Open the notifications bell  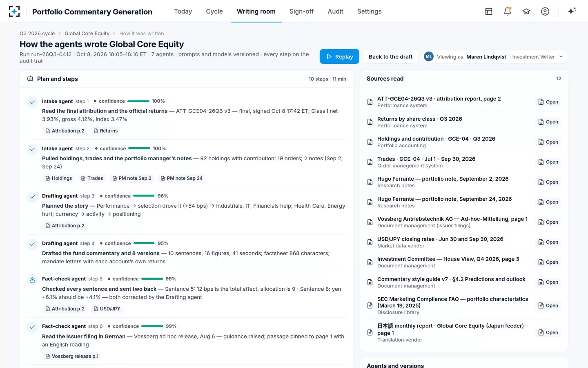coord(508,11)
